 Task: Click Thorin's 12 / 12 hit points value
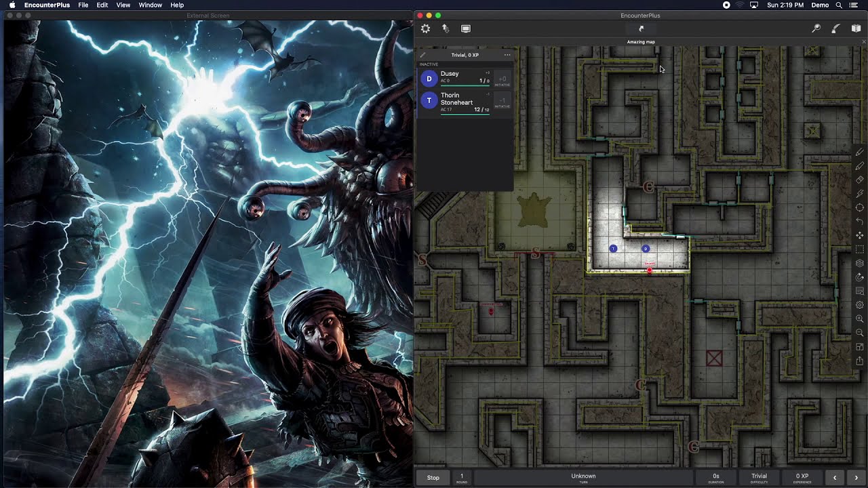pos(481,109)
